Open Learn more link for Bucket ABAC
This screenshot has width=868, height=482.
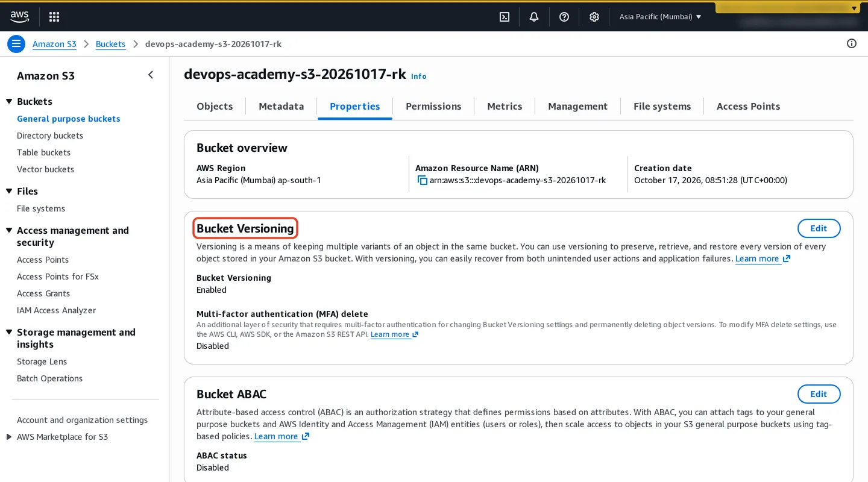[x=281, y=436]
